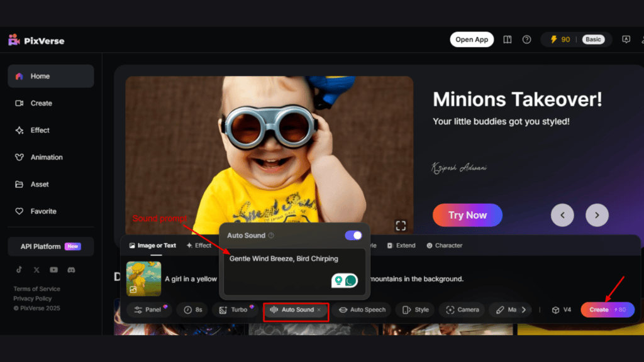The height and width of the screenshot is (362, 644).
Task: Expand the V4 model selector
Action: tap(560, 309)
